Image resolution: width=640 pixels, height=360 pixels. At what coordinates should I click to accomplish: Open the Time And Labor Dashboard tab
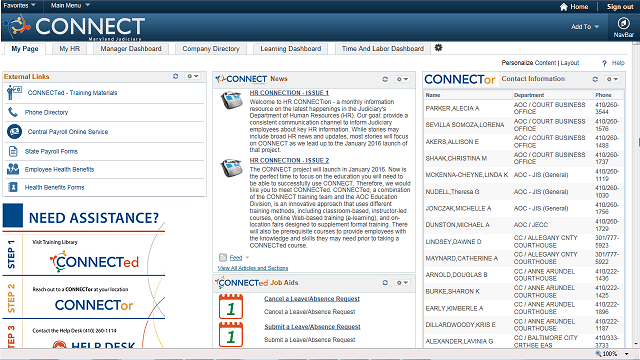tap(383, 49)
